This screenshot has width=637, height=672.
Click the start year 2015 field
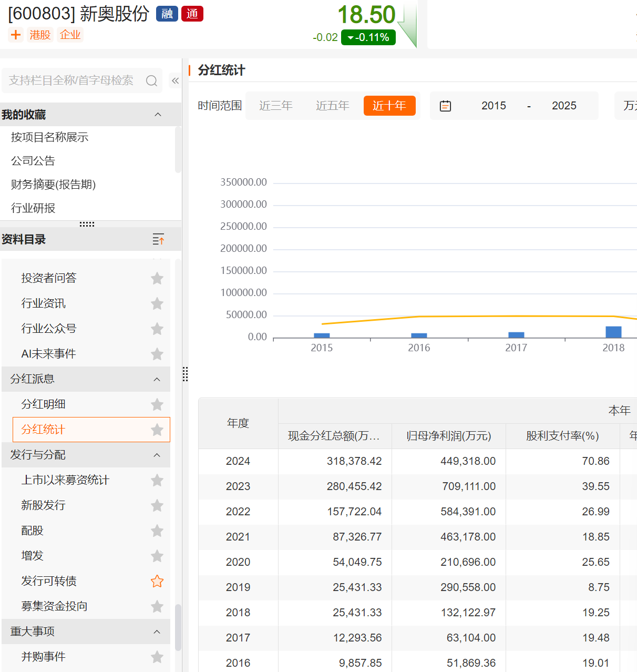point(494,106)
